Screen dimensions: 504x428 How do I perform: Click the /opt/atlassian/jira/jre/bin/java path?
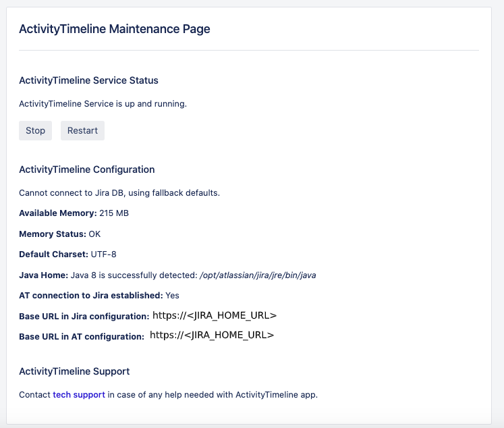click(x=258, y=275)
